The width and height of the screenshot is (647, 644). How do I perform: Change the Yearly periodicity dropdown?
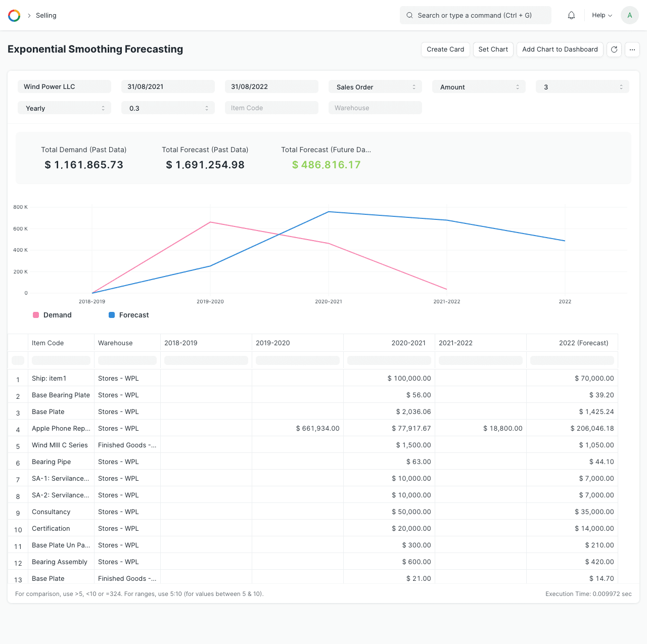(x=64, y=108)
